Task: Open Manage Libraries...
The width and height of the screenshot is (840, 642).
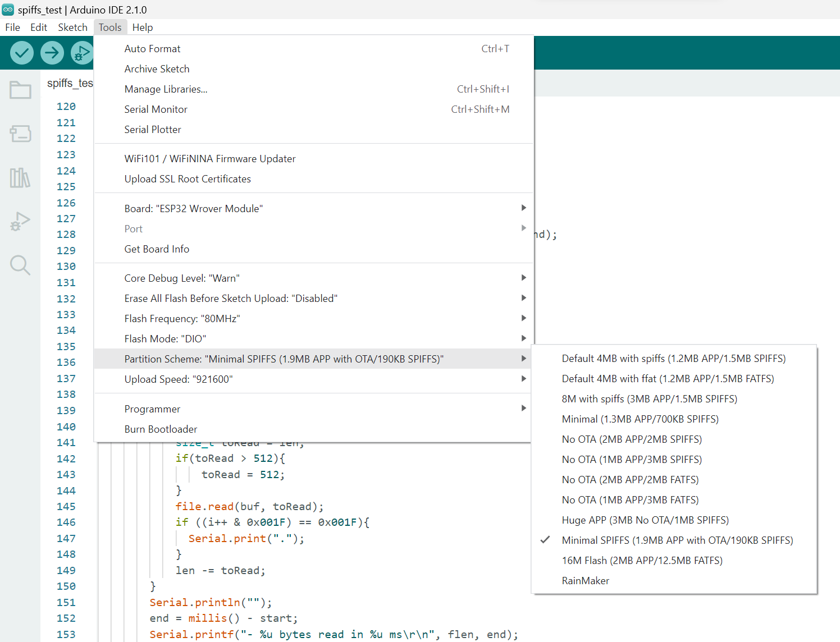Action: (x=313, y=89)
